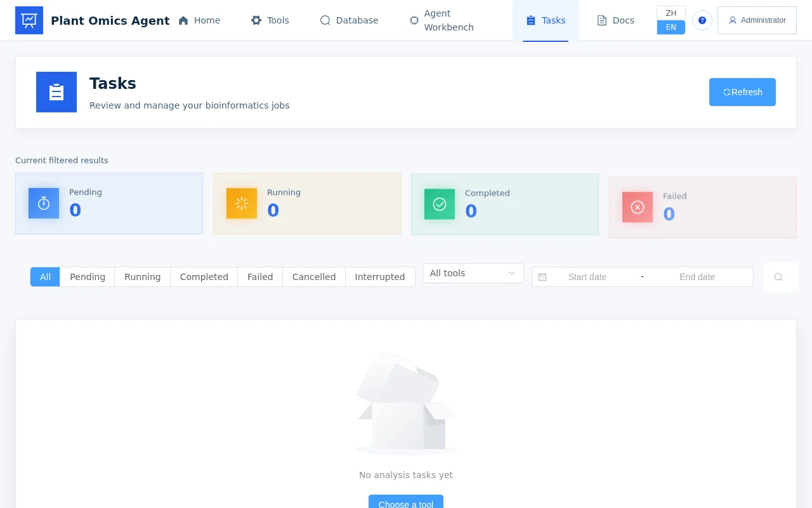Click the search magnifier button

[x=778, y=277]
